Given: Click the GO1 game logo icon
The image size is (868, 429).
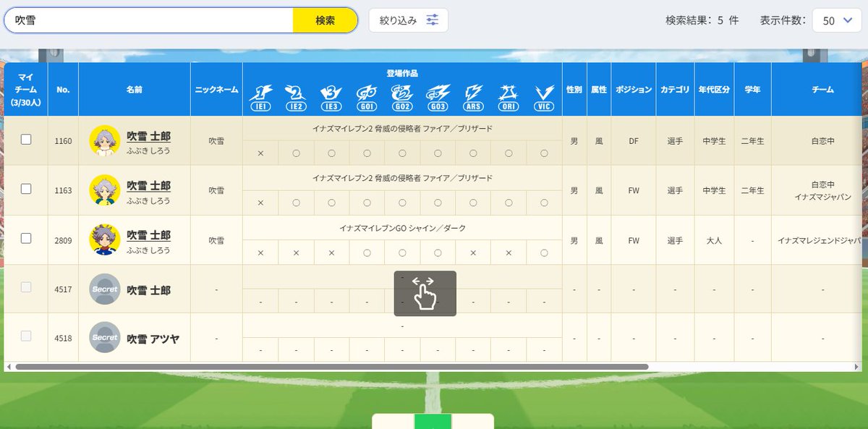Looking at the screenshot, I should tap(367, 97).
